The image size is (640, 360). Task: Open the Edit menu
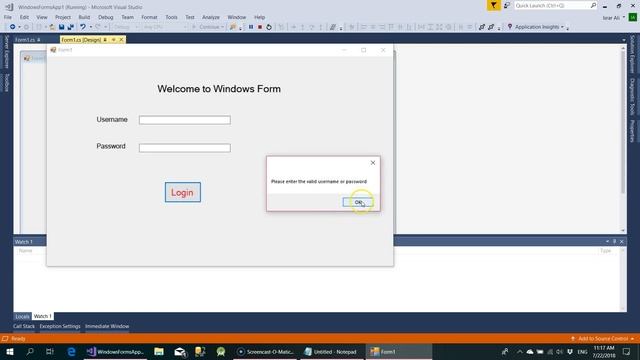(x=24, y=17)
